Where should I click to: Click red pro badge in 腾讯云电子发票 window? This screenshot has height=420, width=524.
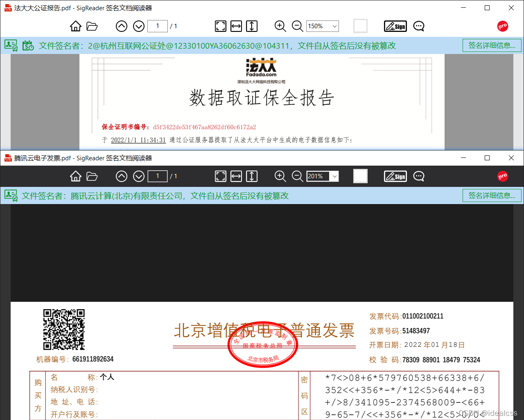tap(503, 176)
